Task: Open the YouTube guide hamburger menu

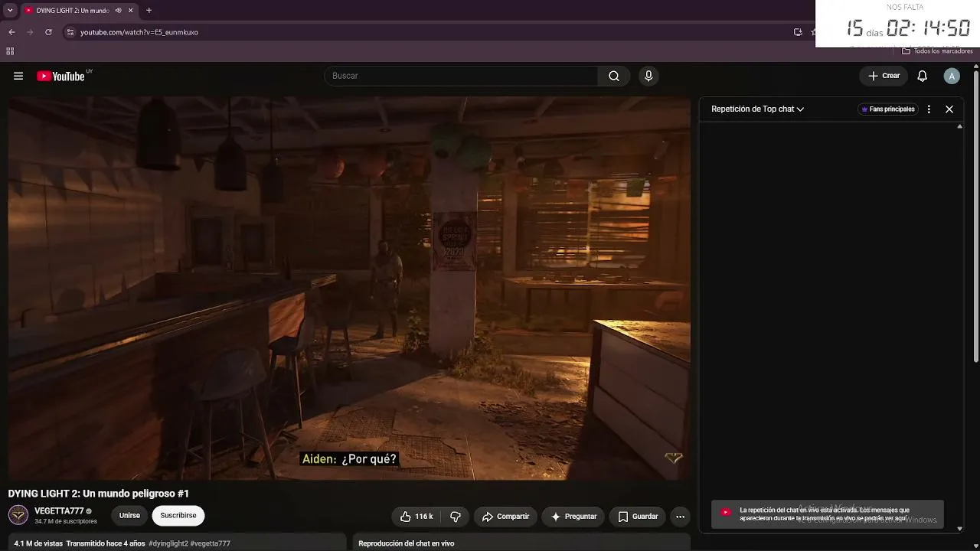Action: point(18,76)
